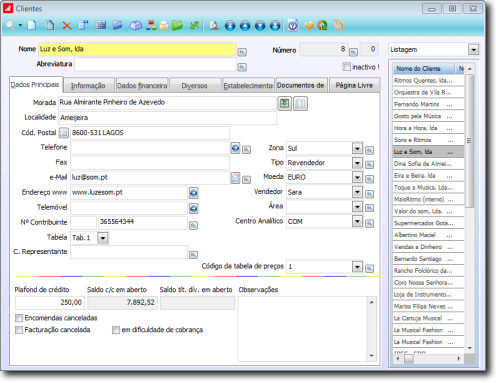Open the Tipo dropdown showing Revendedor
The height and width of the screenshot is (383, 496).
tap(357, 163)
